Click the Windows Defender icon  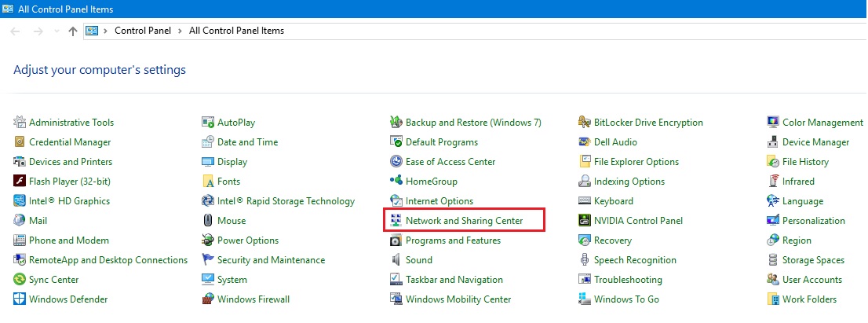click(20, 299)
